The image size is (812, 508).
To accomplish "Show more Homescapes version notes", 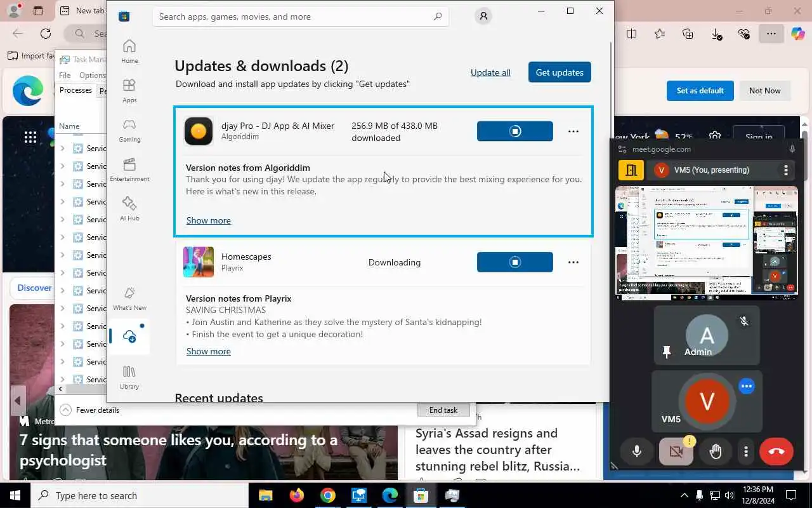I will (208, 351).
